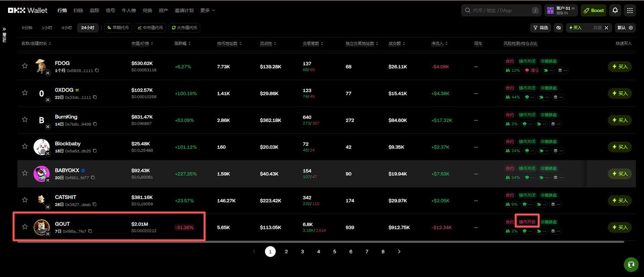Image resolution: width=644 pixels, height=277 pixels.
Task: Copy Blockbaby contract address icon
Action: (x=96, y=151)
